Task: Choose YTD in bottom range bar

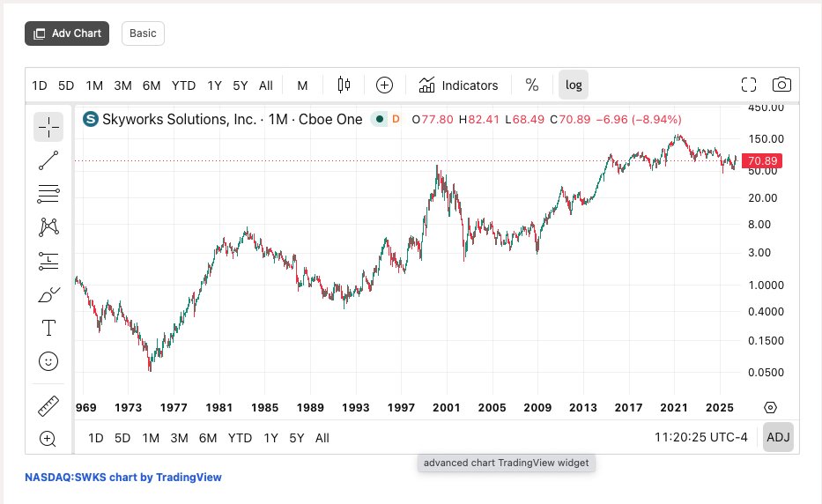Action: coord(240,438)
